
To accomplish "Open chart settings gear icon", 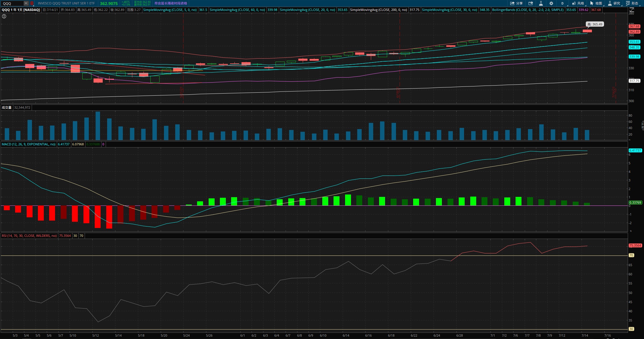I will [x=551, y=3].
